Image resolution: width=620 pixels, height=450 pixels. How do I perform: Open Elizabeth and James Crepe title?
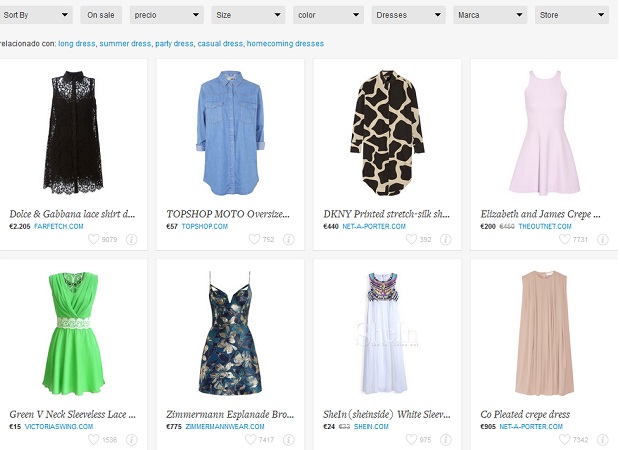(x=540, y=214)
